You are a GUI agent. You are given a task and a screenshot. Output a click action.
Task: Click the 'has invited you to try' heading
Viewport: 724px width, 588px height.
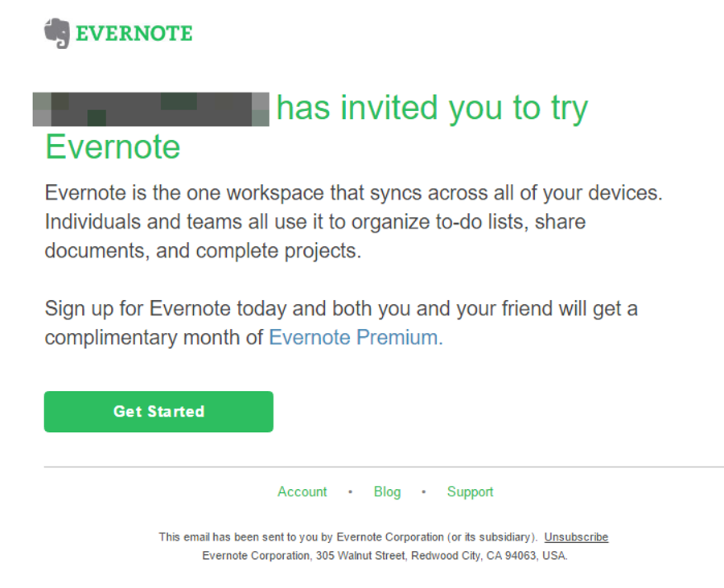[x=432, y=109]
